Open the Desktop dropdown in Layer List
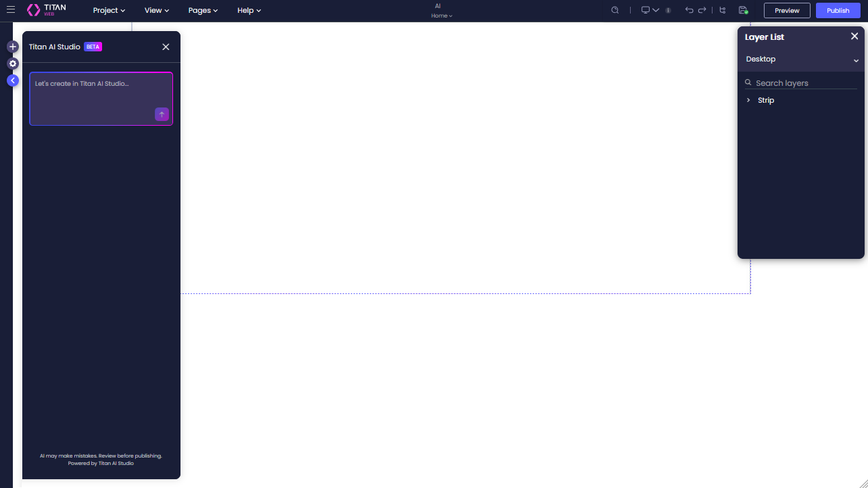The width and height of the screenshot is (868, 488). [x=856, y=60]
